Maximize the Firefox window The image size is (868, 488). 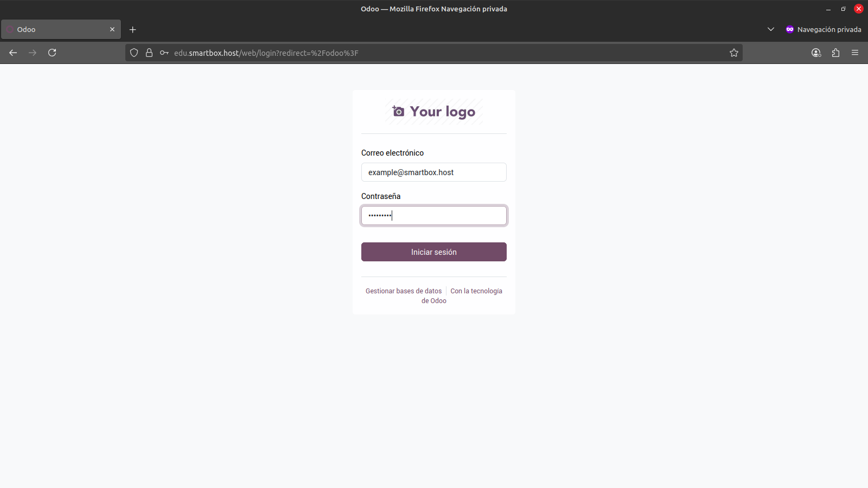(x=844, y=9)
